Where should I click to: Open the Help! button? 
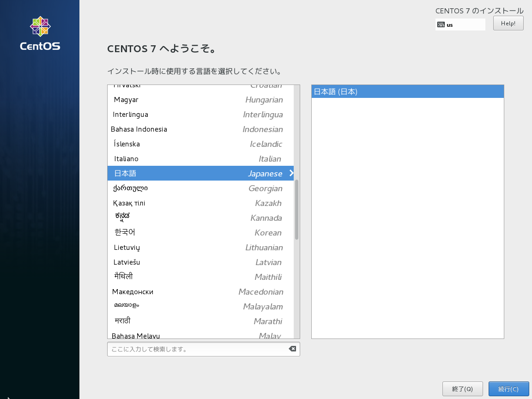click(508, 24)
